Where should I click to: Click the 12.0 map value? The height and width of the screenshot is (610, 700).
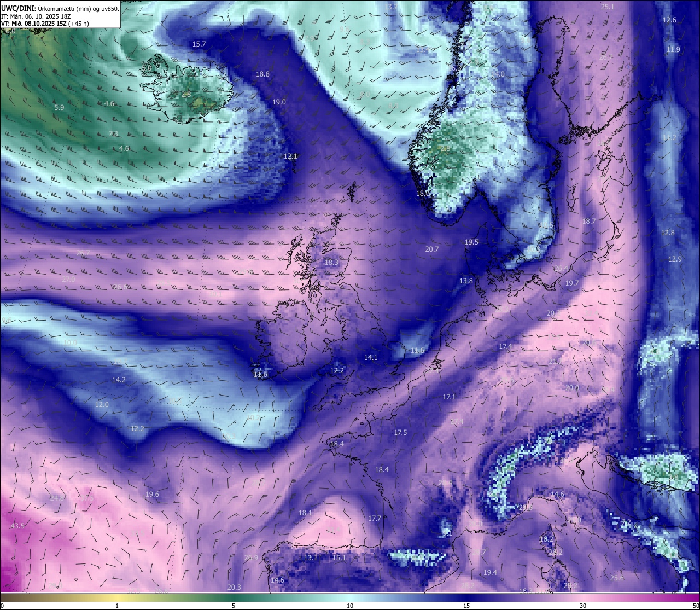[102, 405]
